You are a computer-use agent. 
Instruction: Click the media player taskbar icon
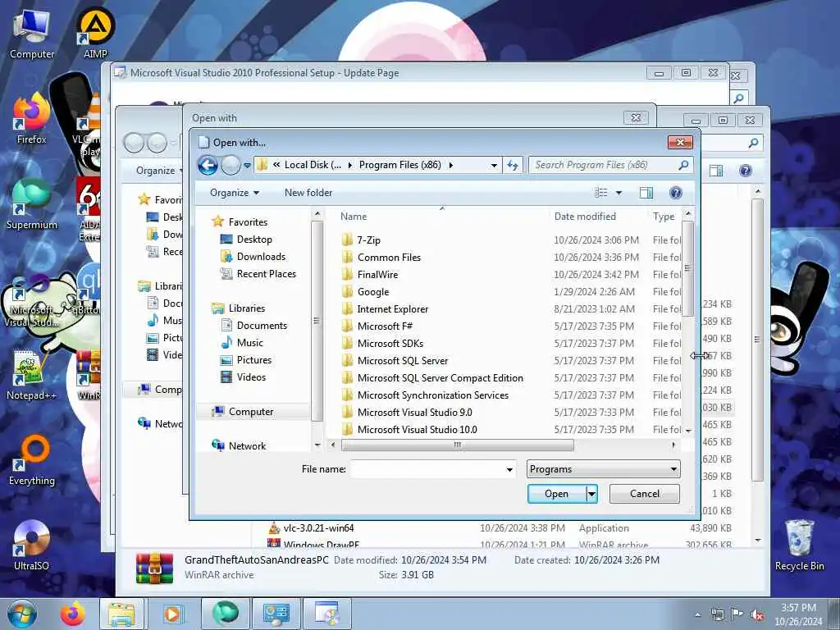coord(172,614)
